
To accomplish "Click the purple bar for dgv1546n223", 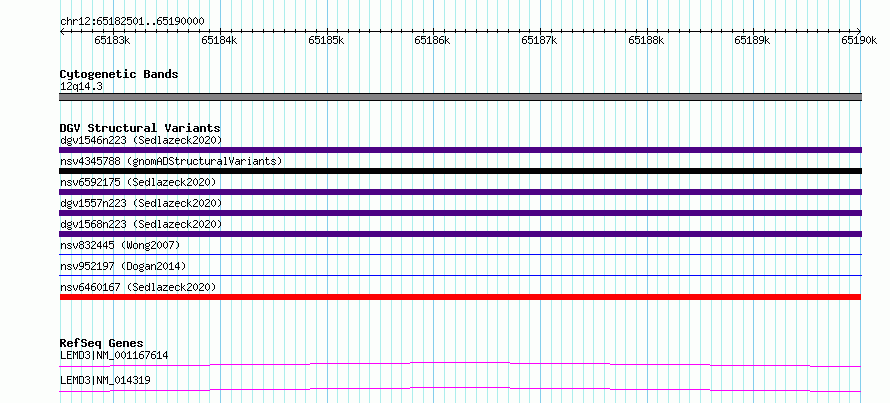I will coord(460,150).
